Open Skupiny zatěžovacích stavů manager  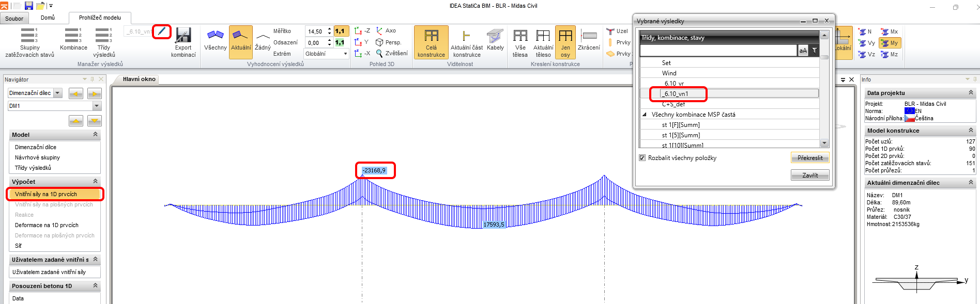pyautogui.click(x=29, y=42)
